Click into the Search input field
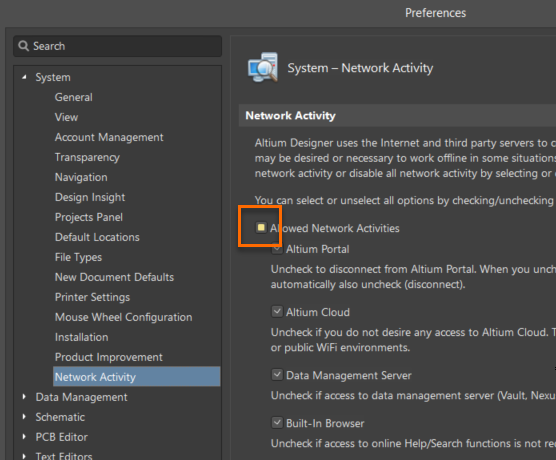 tap(117, 46)
